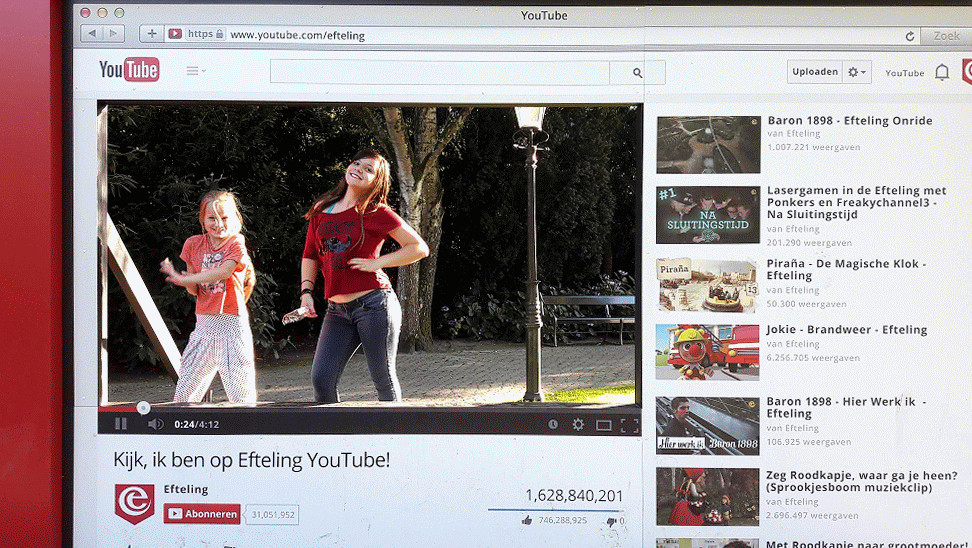Viewport: 972px width, 548px height.
Task: Click the plus add-bookmark button
Action: point(151,33)
